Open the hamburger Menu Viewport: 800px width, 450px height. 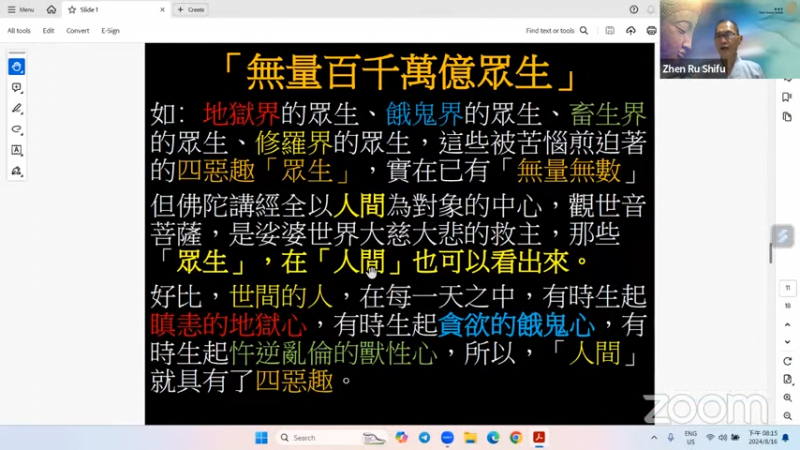20,9
